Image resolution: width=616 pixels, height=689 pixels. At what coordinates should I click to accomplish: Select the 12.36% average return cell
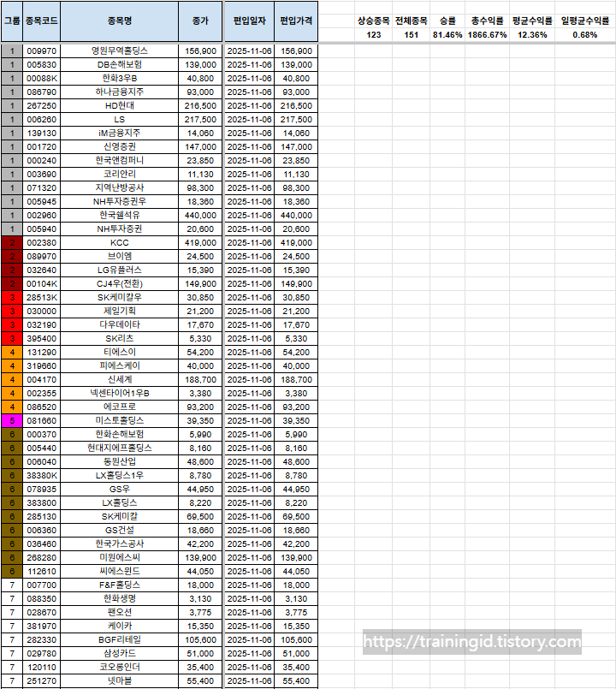pyautogui.click(x=532, y=35)
